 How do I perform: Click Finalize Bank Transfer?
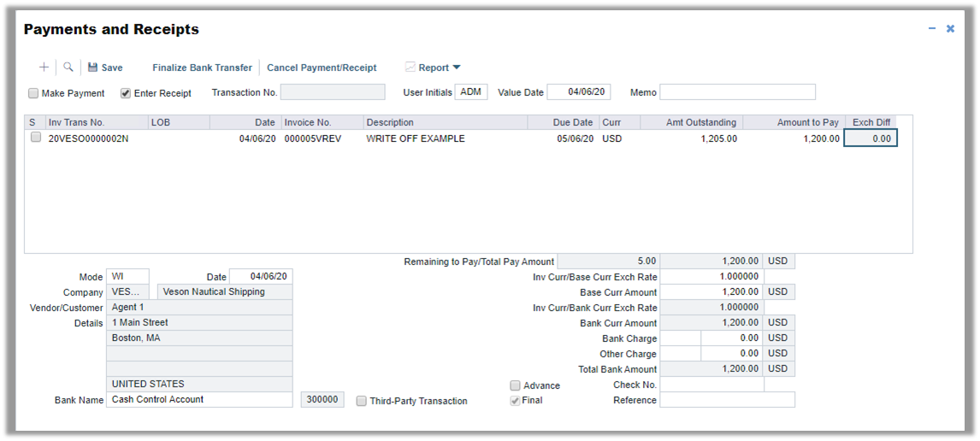[x=202, y=68]
